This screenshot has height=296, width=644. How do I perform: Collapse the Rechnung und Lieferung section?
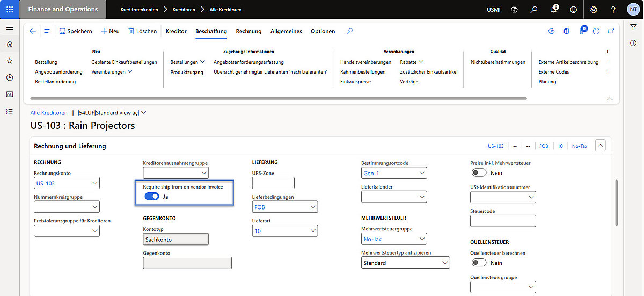click(601, 146)
